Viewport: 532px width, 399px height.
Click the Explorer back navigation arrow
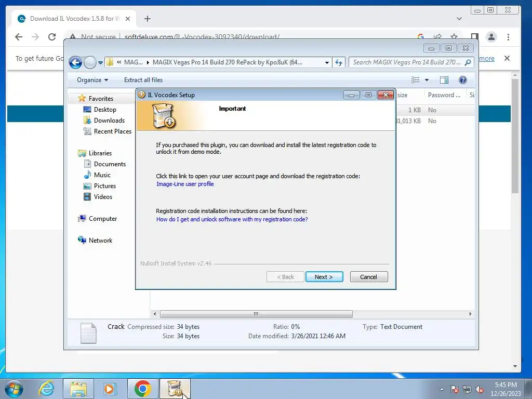pyautogui.click(x=75, y=62)
